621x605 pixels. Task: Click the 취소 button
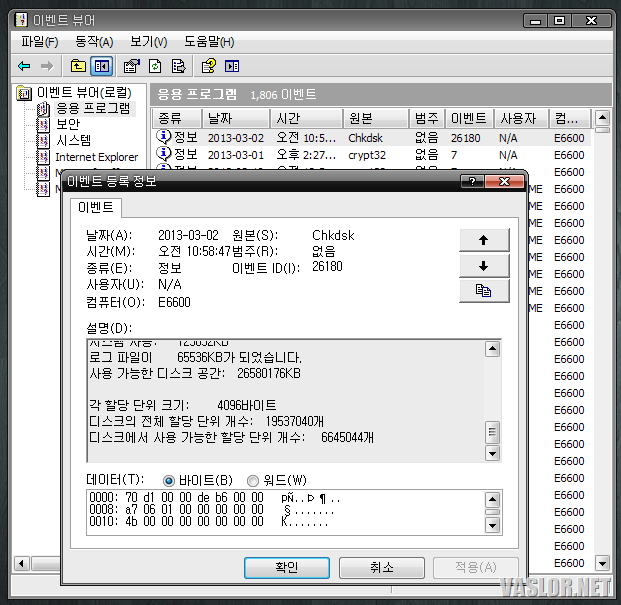tap(381, 567)
